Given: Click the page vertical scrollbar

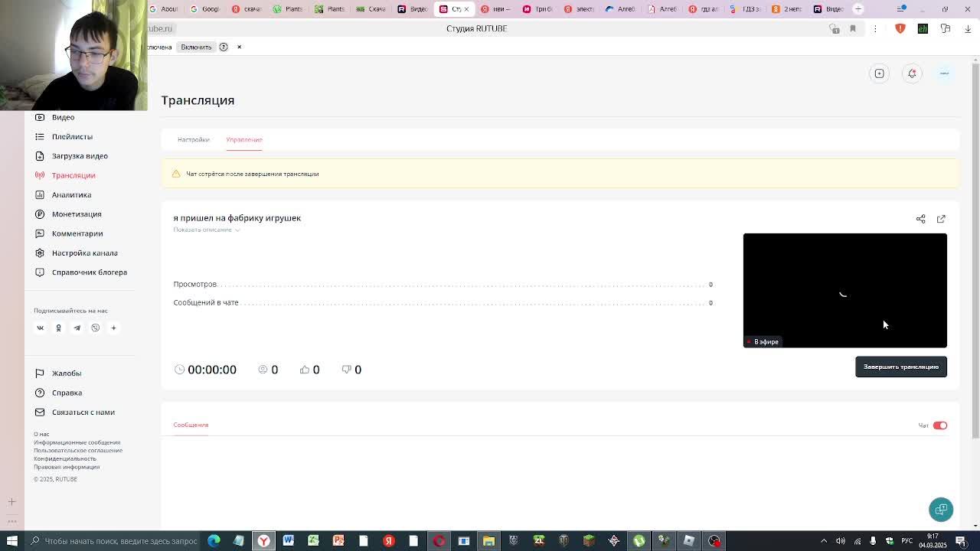Looking at the screenshot, I should [975, 253].
